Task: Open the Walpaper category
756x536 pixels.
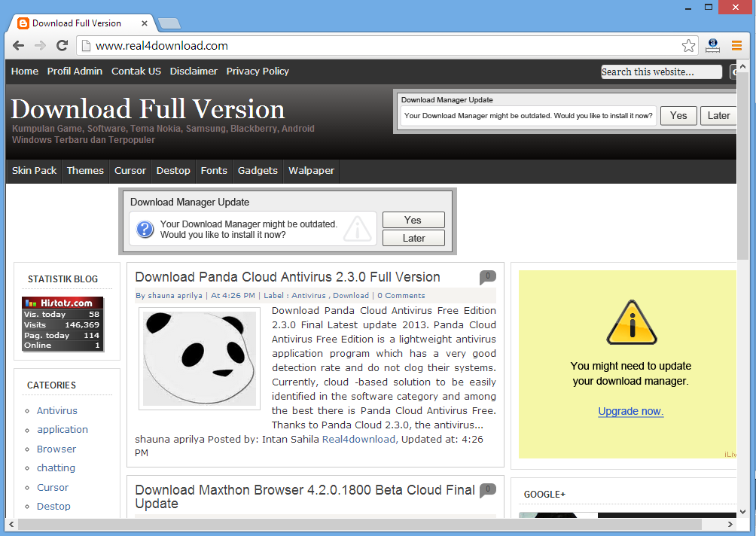Action: pyautogui.click(x=311, y=171)
